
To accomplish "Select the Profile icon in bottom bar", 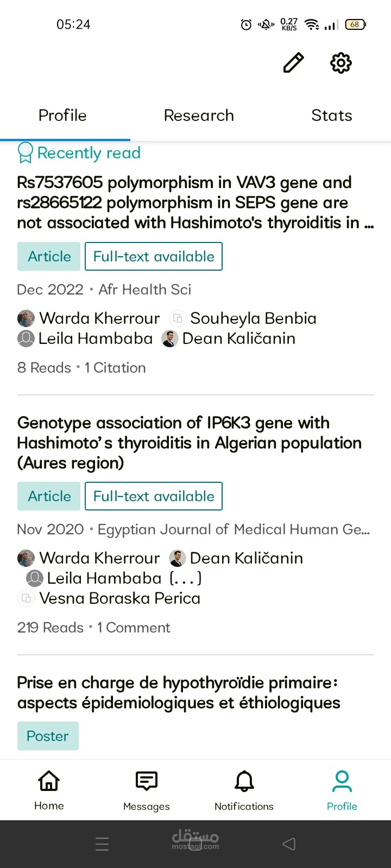I will click(342, 781).
